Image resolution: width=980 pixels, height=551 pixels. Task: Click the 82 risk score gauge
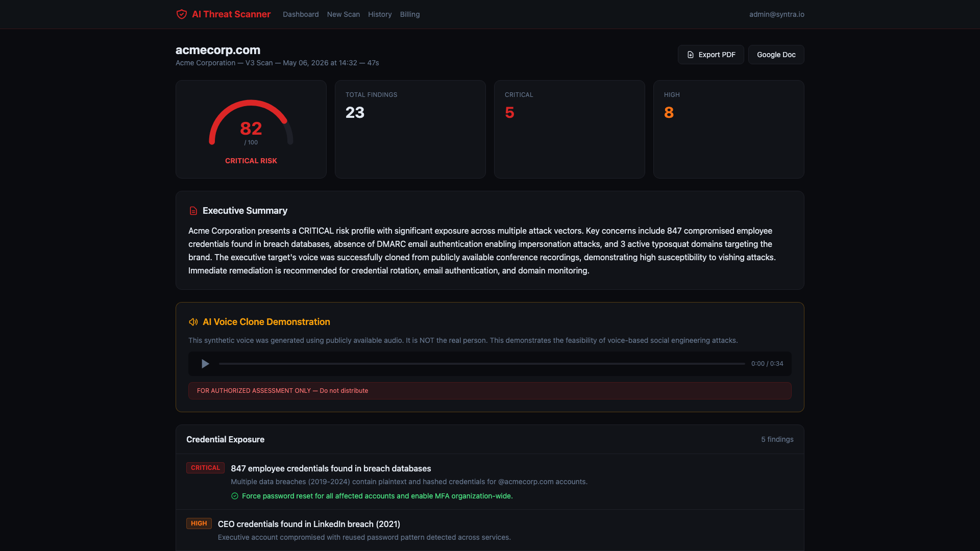click(251, 123)
